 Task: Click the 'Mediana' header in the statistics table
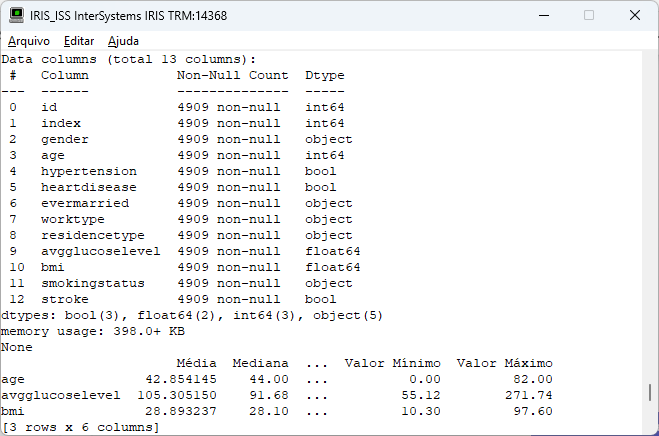click(x=260, y=363)
